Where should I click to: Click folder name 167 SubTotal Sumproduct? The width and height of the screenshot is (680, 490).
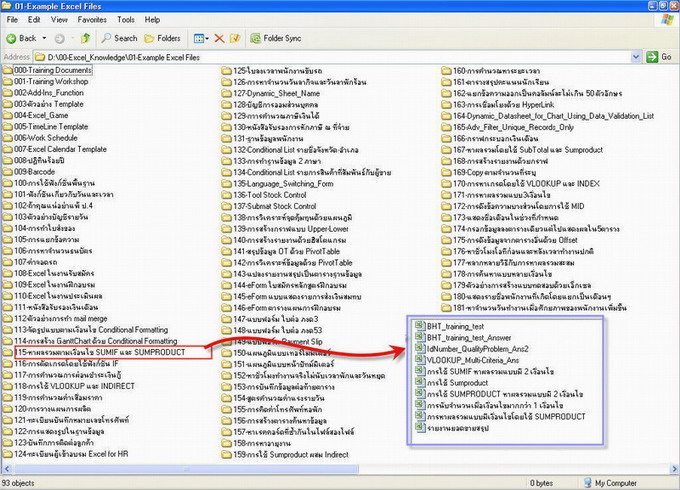(x=528, y=150)
